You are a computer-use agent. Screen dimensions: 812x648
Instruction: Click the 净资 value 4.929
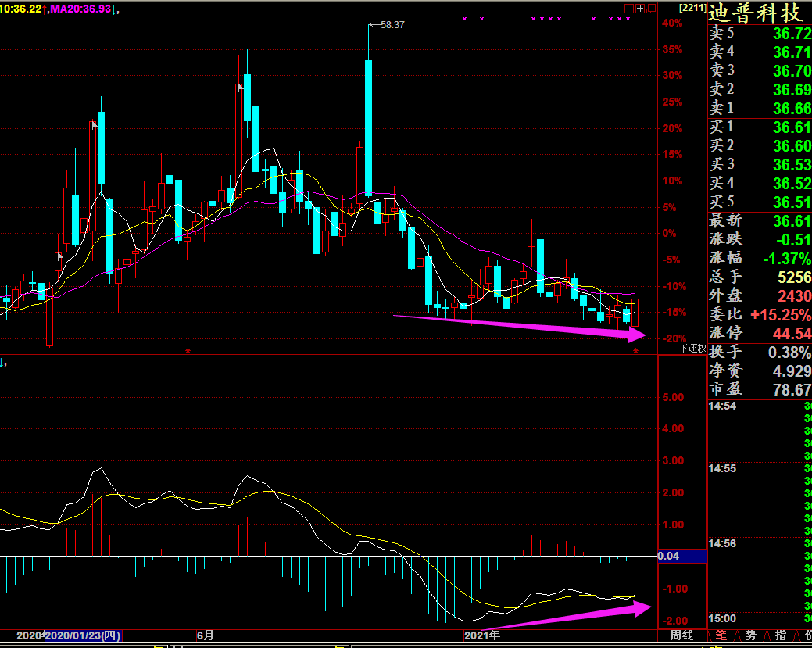pos(792,371)
